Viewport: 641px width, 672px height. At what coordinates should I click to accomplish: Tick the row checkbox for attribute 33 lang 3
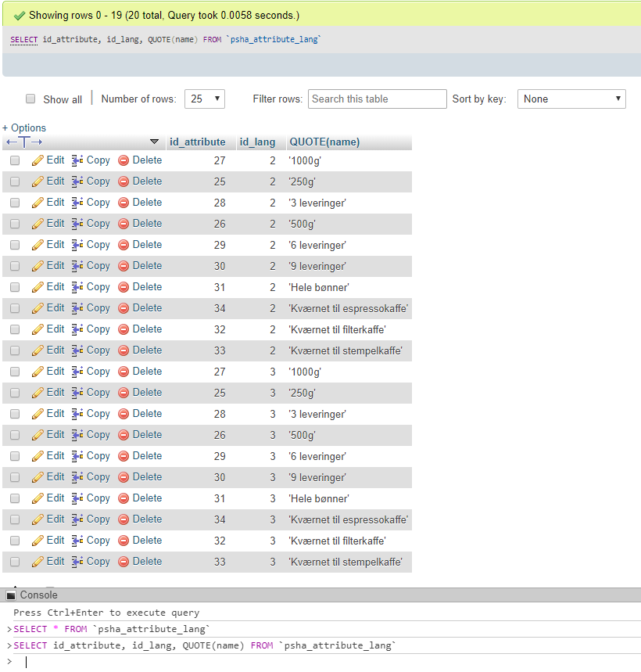coord(15,562)
